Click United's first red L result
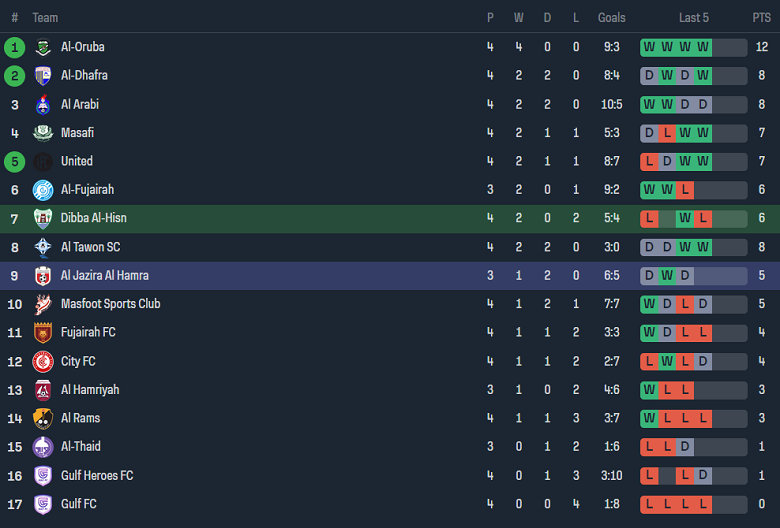The width and height of the screenshot is (780, 528). (x=650, y=161)
